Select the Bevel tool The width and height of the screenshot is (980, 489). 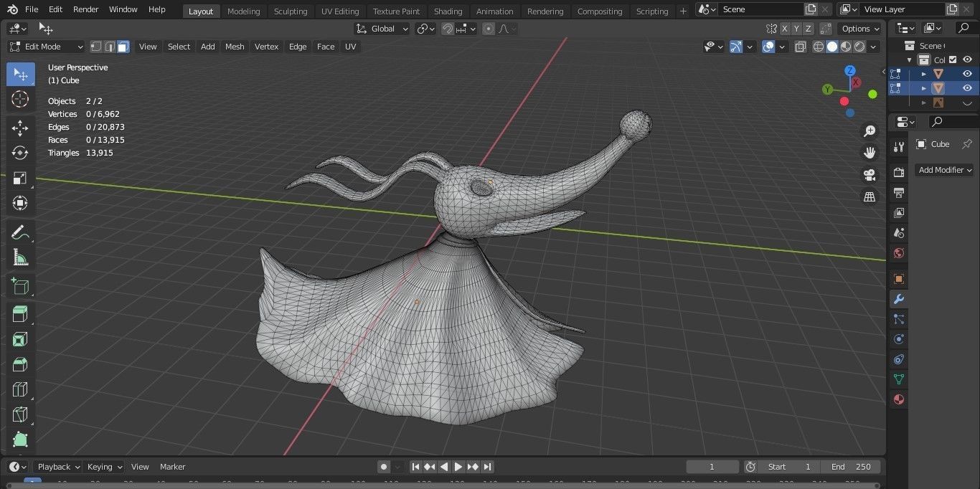(x=20, y=364)
